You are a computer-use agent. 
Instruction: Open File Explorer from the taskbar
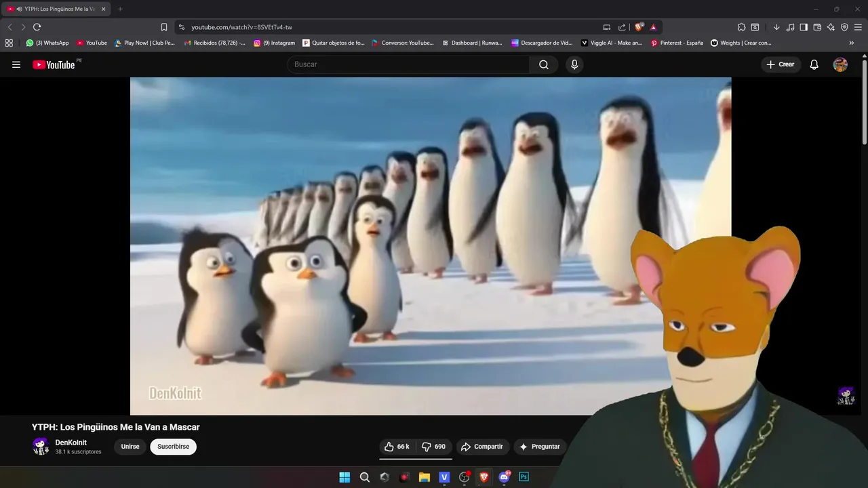425,477
